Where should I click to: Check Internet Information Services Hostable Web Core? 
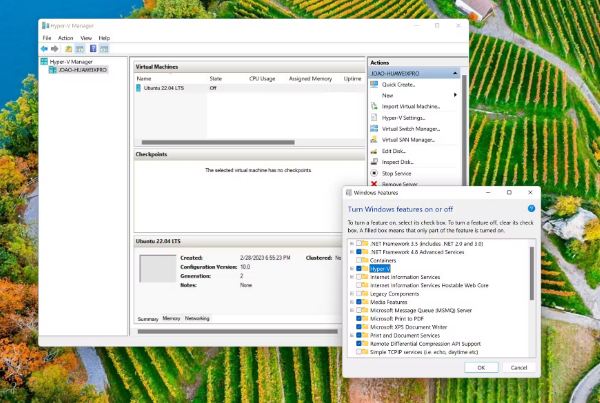359,285
